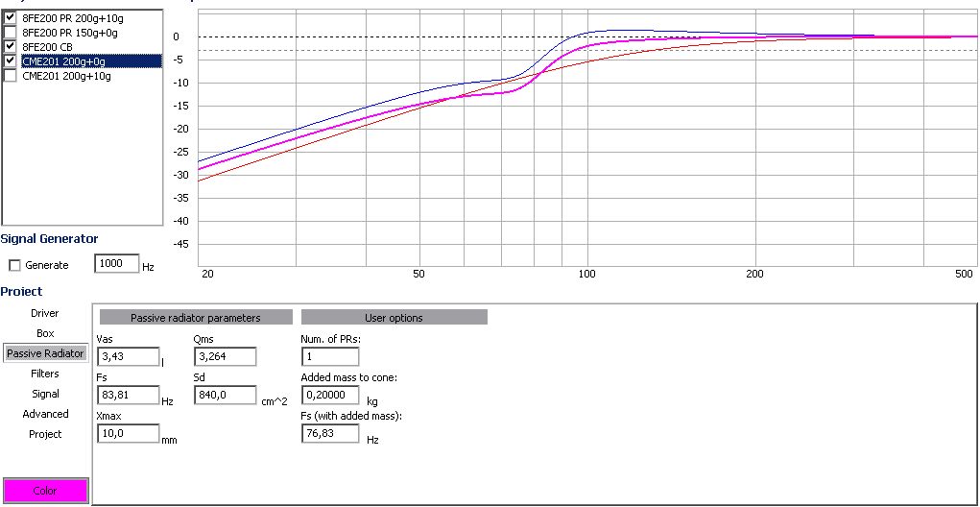Click the Added mass to cone field

(329, 395)
